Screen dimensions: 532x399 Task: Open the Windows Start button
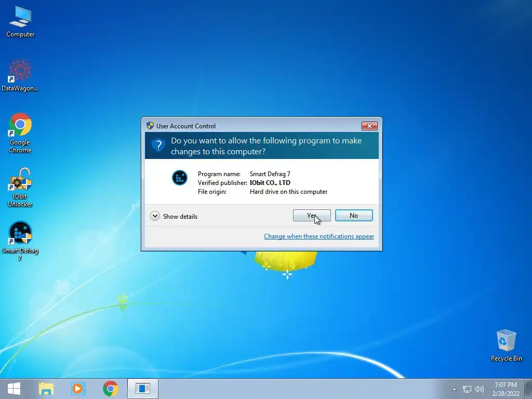coord(14,389)
